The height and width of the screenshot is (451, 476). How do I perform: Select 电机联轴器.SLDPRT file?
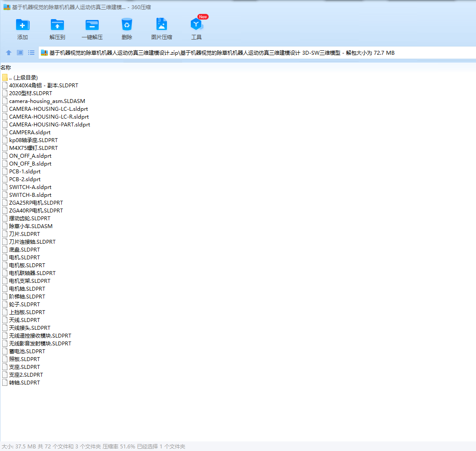(x=33, y=273)
